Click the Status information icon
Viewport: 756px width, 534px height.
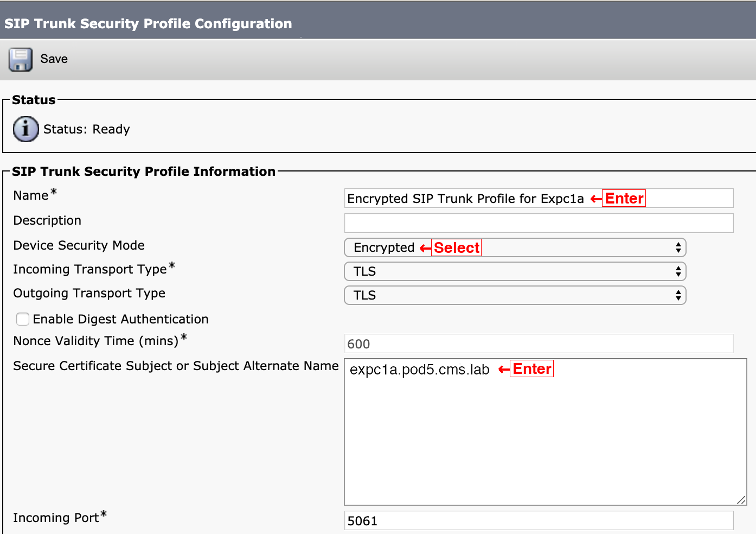coord(25,129)
